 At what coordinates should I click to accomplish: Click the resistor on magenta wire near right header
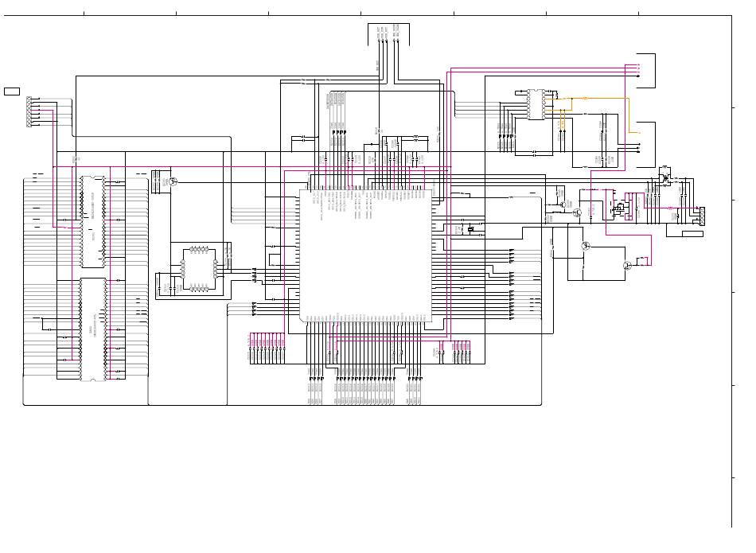pyautogui.click(x=670, y=208)
